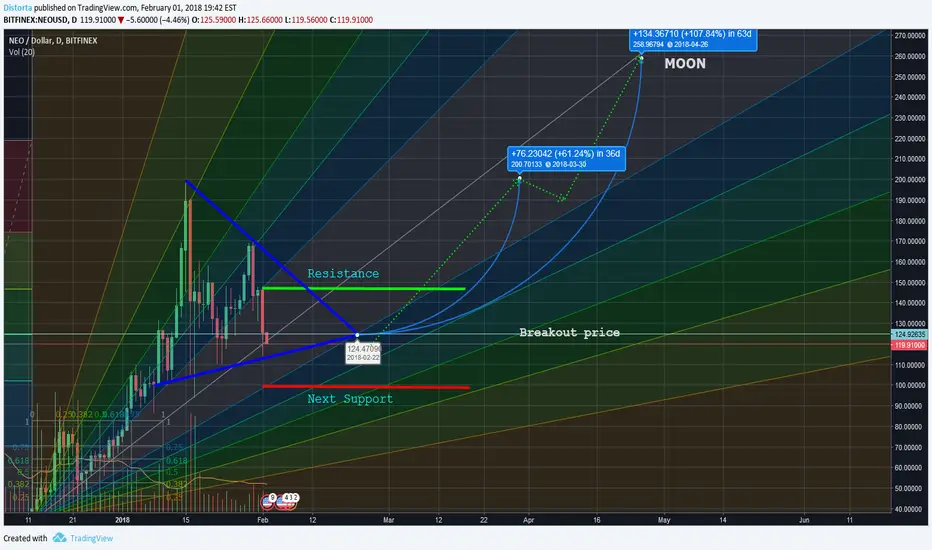932x550 pixels.
Task: Click the red down-triangle price change indicator
Action: point(121,20)
